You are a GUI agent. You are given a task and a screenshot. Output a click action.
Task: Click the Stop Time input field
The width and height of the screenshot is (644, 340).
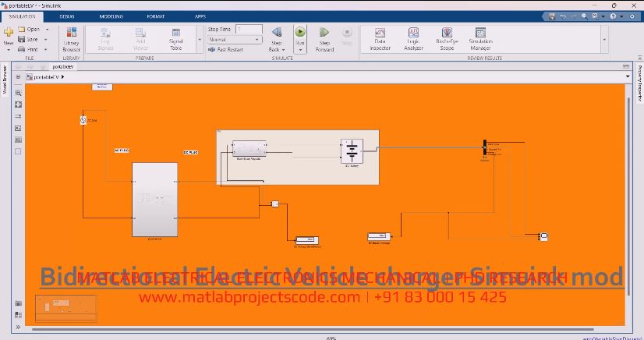coord(249,29)
